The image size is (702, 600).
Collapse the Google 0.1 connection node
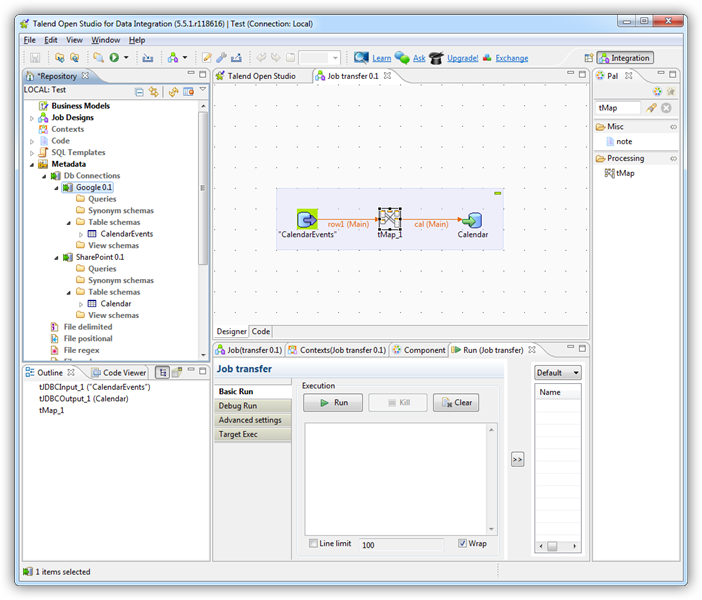pyautogui.click(x=55, y=187)
